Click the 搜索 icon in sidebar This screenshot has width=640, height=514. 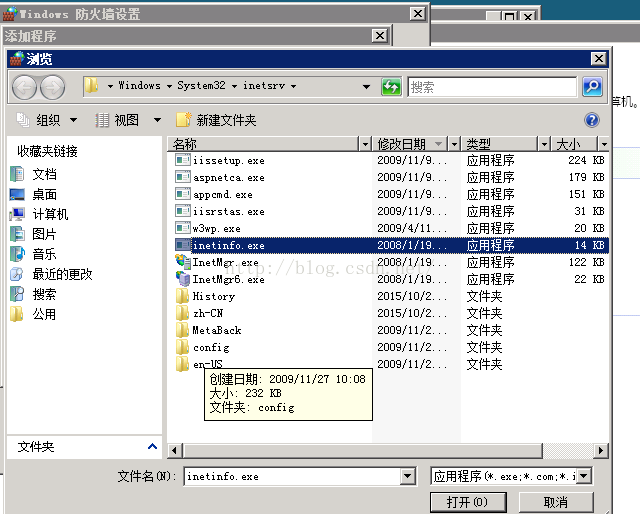[17, 294]
